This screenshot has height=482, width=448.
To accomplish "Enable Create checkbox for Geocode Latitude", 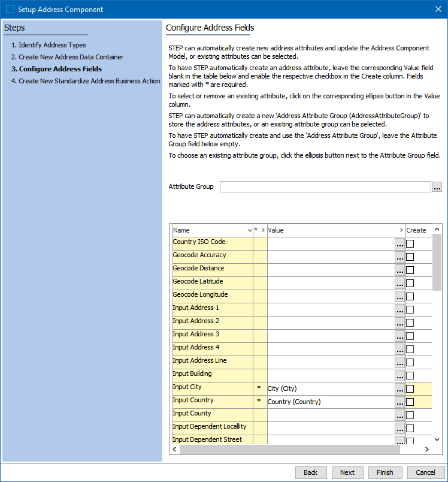I will (410, 284).
